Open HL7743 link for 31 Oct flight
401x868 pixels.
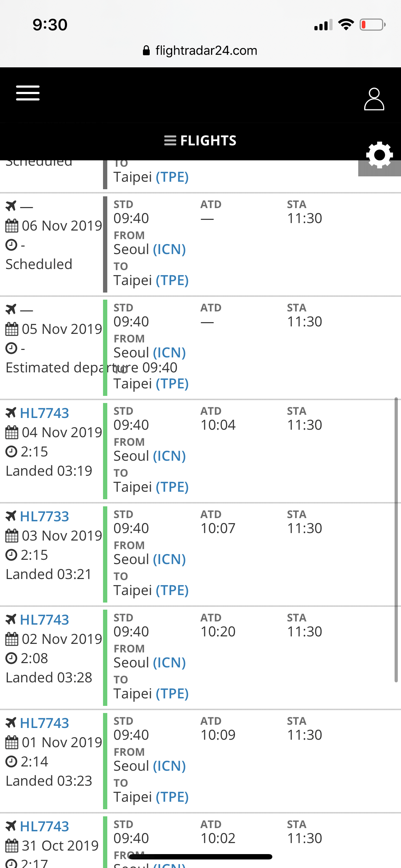[x=45, y=826]
